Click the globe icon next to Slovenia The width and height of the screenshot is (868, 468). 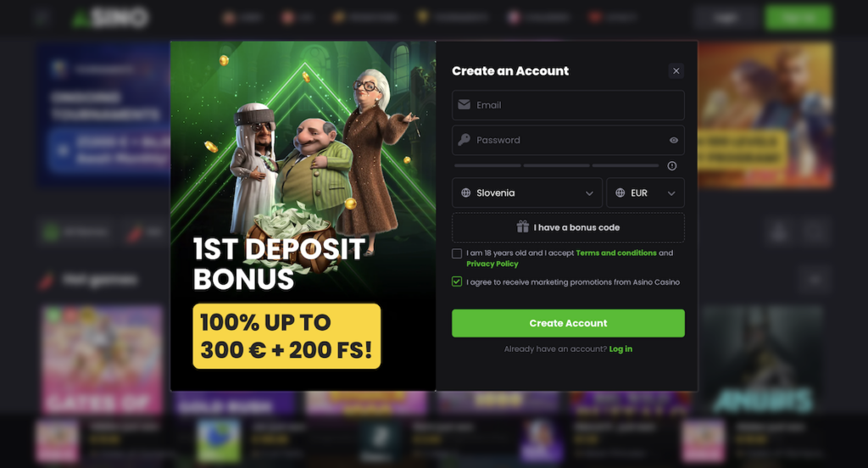(465, 192)
